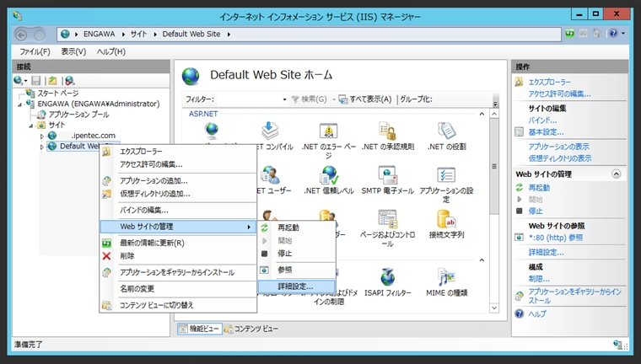641x364 pixels.
Task: Click the refresh icon beside address bar
Action: click(570, 34)
